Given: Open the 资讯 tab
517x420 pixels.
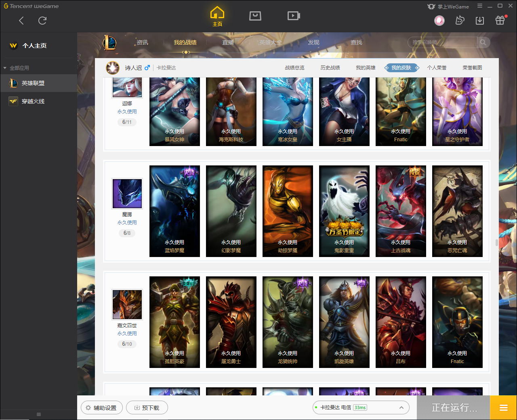Looking at the screenshot, I should 142,42.
